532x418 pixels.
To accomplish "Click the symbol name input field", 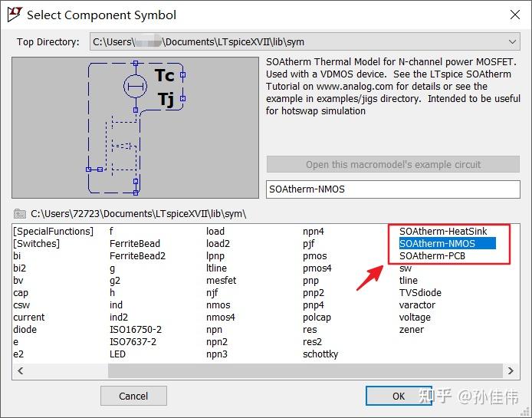I will [x=393, y=189].
